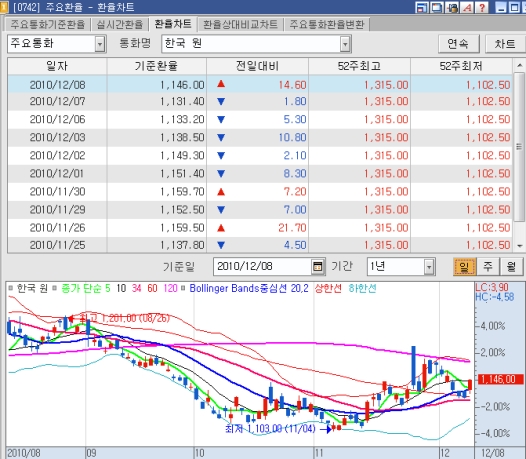The width and height of the screenshot is (526, 459).
Task: Switch chart to 주 weekly period
Action: [488, 267]
